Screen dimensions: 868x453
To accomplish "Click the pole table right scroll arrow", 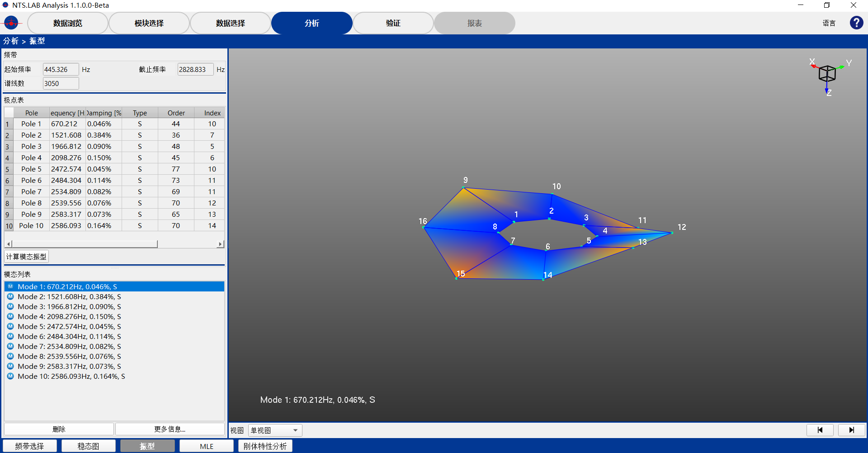I will (220, 244).
